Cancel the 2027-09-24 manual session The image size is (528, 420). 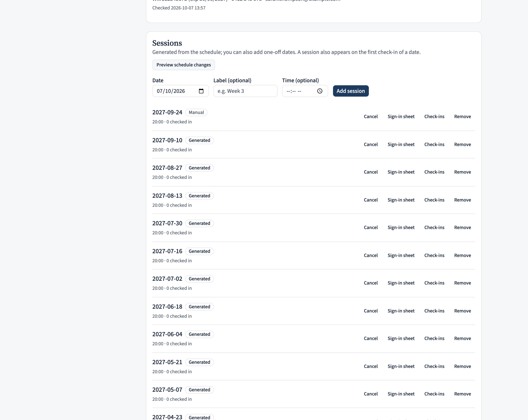coord(371,116)
